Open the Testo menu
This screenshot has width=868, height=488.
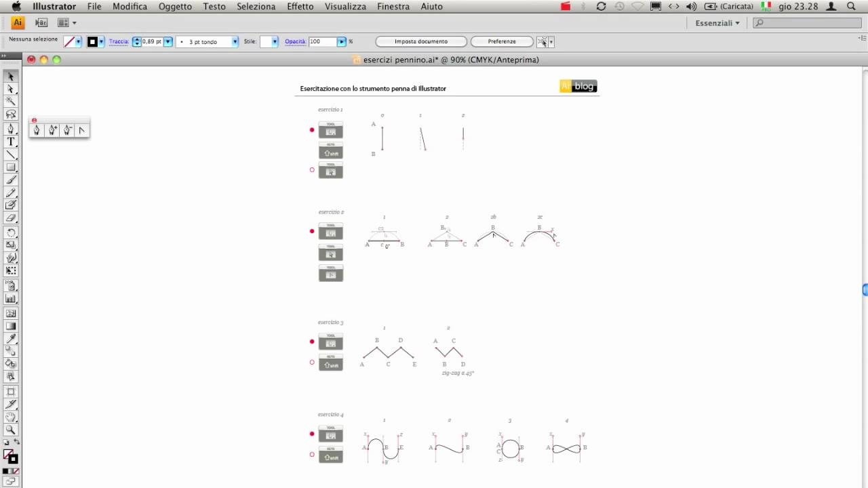tap(214, 6)
